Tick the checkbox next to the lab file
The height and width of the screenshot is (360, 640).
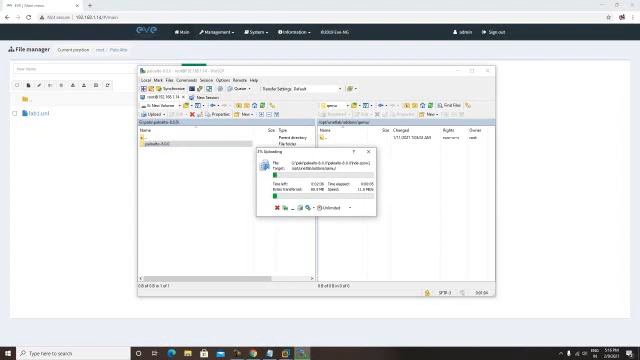15,113
